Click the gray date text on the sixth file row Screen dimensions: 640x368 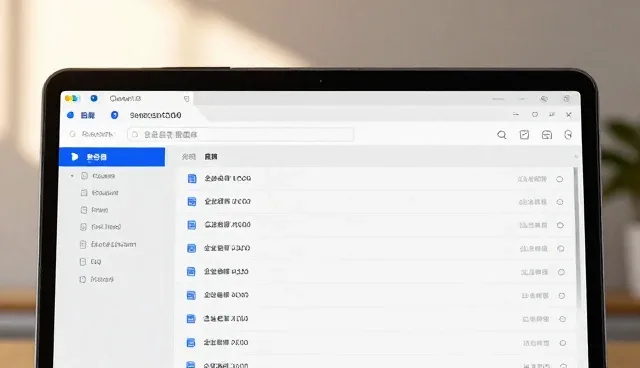[535, 296]
